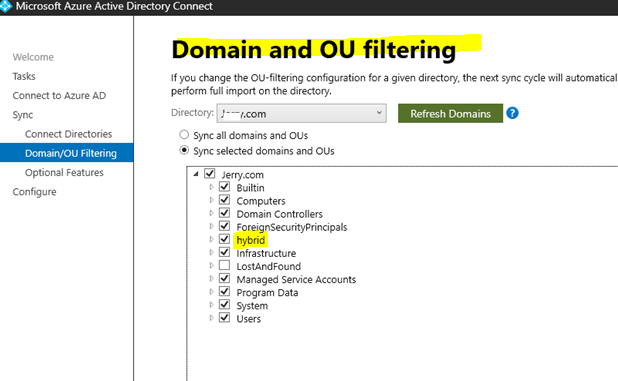Expand the ForeignSecurityPrincipals node arrow
The image size is (618, 381).
click(211, 226)
